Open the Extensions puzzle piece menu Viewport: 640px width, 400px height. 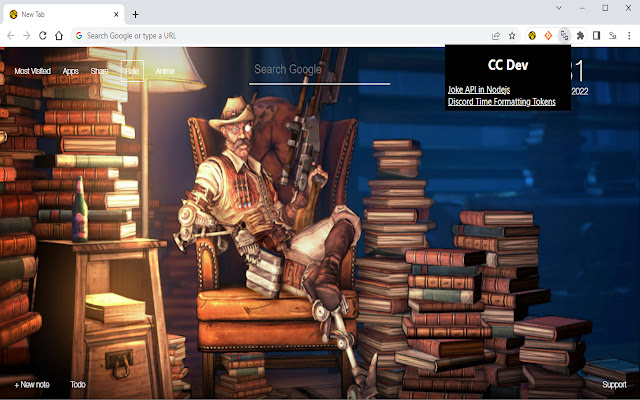(580, 36)
